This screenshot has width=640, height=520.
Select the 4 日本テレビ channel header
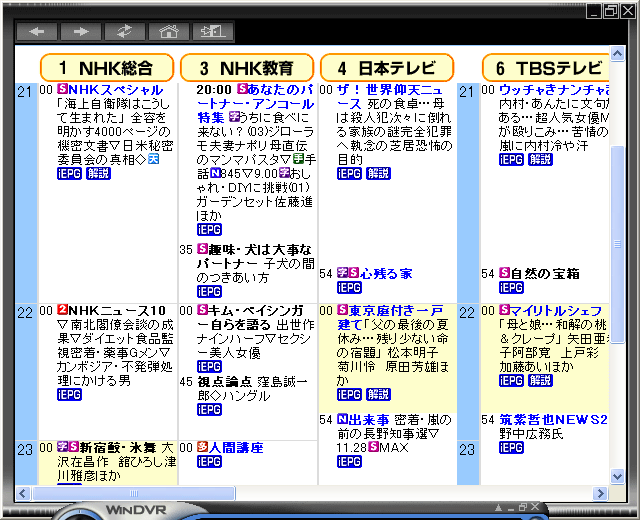click(387, 68)
